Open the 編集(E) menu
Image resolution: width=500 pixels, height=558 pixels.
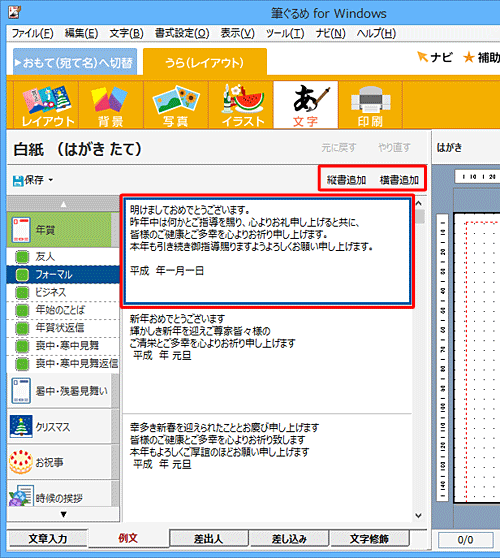[81, 33]
